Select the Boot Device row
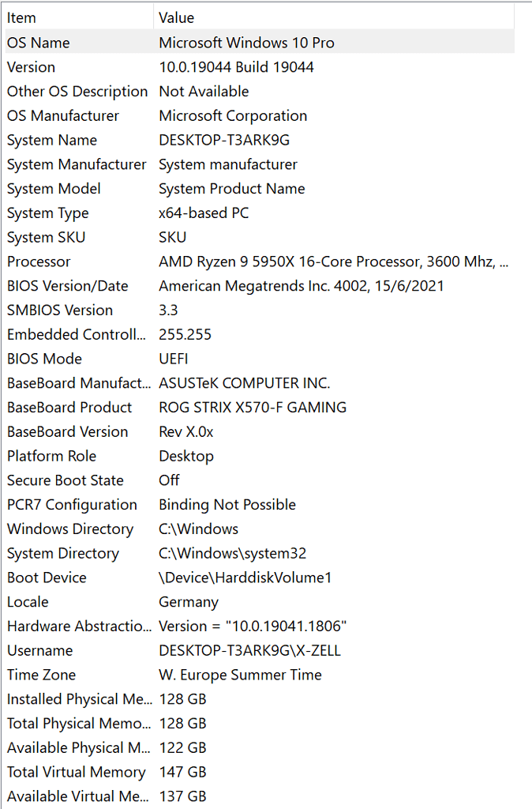This screenshot has height=809, width=532. pos(260,578)
